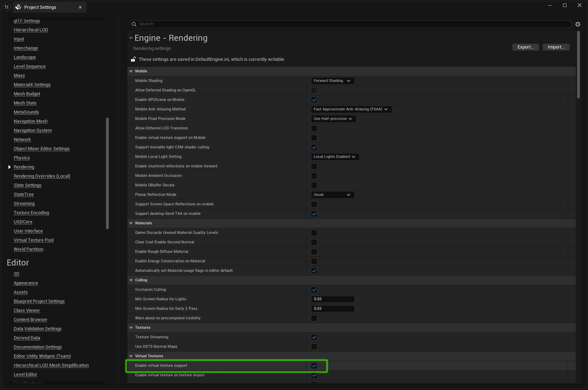Uncheck Enable virtual texture on texture import
588x390 pixels.
click(x=314, y=375)
